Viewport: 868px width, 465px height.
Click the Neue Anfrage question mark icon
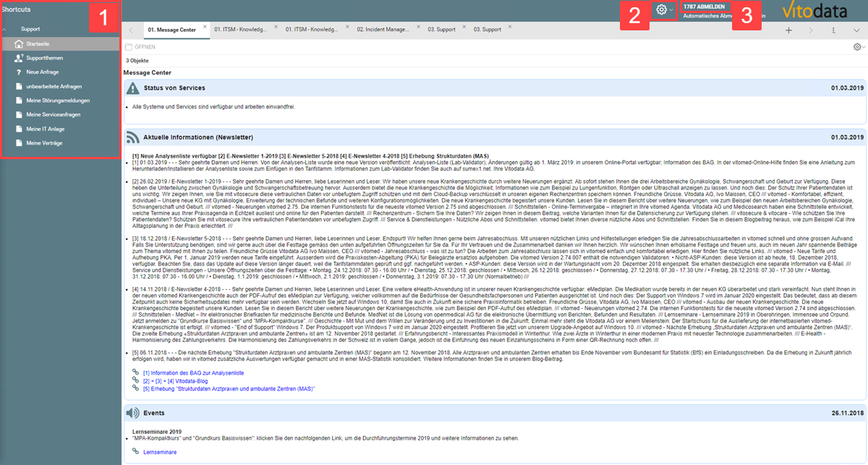coord(19,72)
